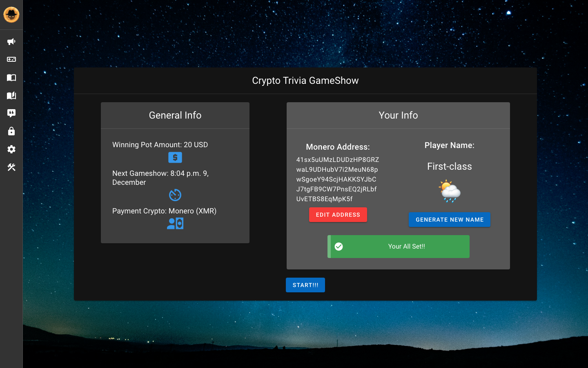Click the crossed tools icon in sidebar
The image size is (588, 368).
11,167
